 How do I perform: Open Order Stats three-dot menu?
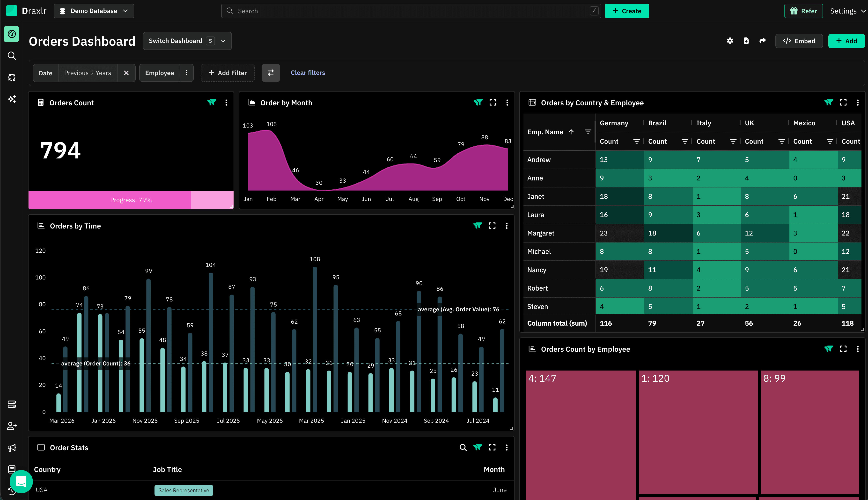[507, 447]
